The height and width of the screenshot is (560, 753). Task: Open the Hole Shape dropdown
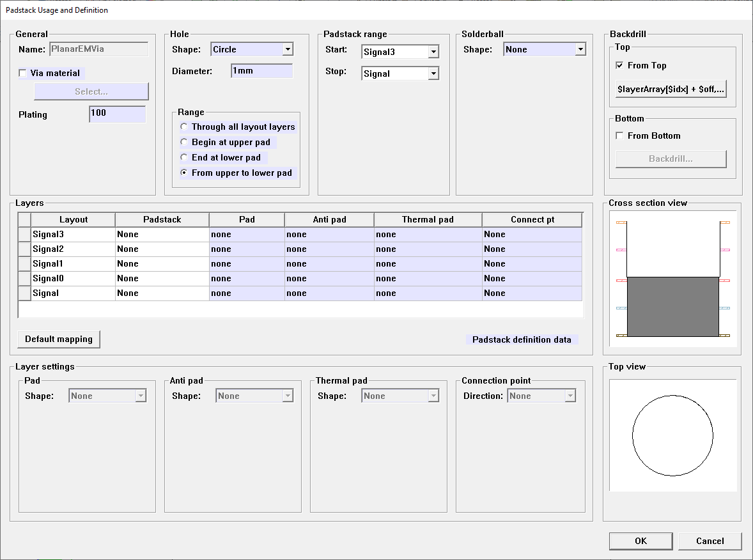point(289,49)
